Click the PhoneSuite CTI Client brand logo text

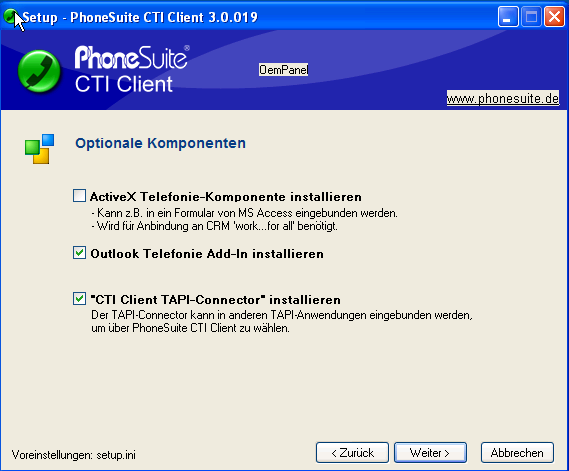click(132, 69)
